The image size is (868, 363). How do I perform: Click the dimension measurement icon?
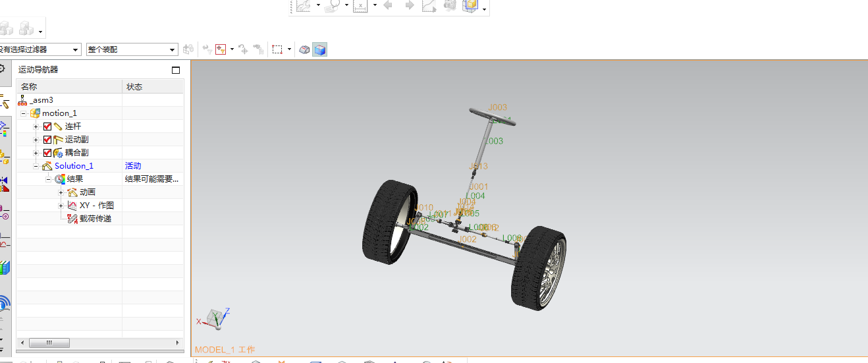(360, 5)
